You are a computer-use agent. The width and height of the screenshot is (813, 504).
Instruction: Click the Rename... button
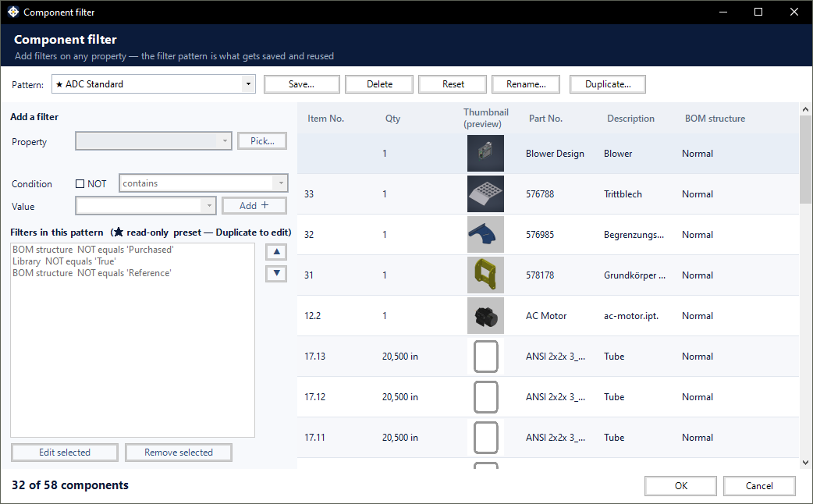pyautogui.click(x=526, y=84)
